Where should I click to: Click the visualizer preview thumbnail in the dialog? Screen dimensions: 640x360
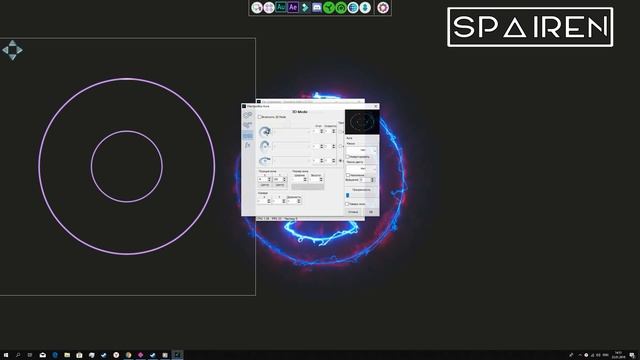(x=362, y=122)
